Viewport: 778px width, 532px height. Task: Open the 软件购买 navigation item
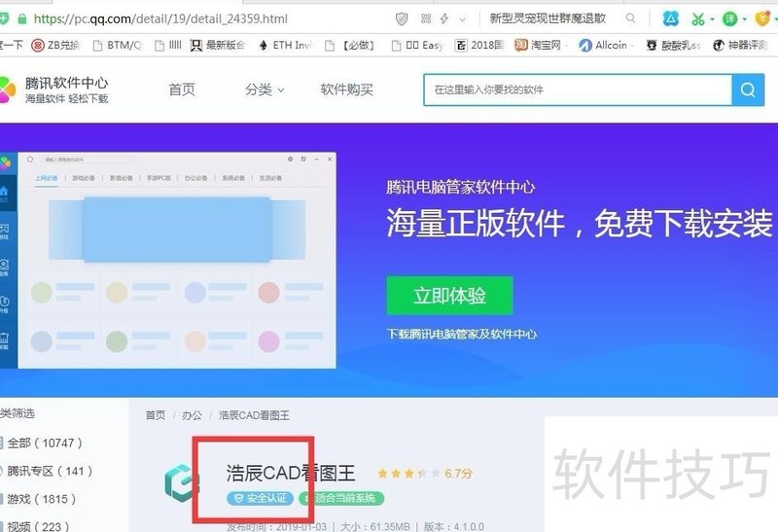pyautogui.click(x=346, y=89)
